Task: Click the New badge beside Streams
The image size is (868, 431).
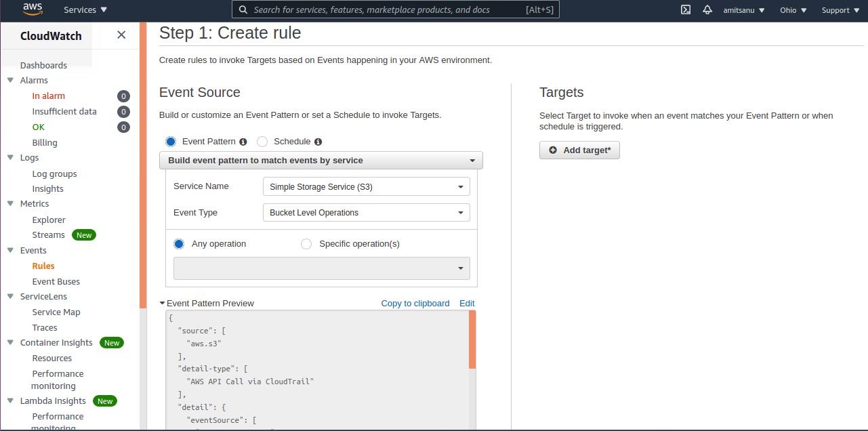Action: (84, 235)
